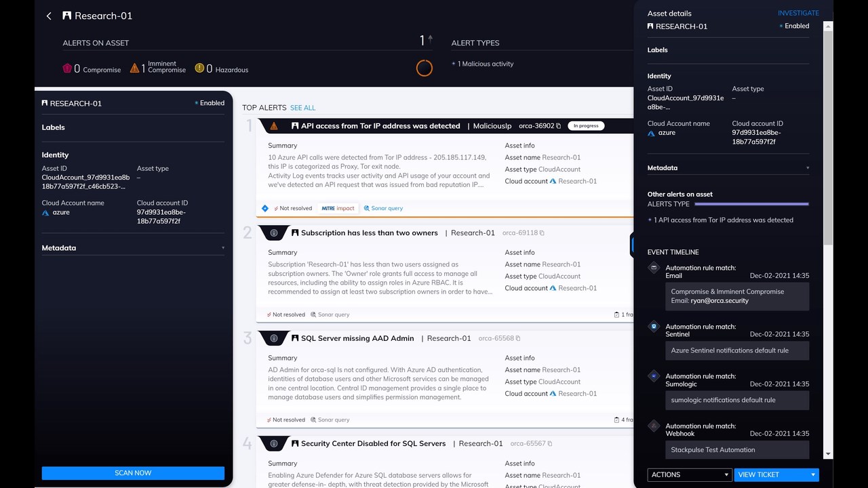Click 'Azure Sentinel notifications default rule' box

tap(737, 350)
